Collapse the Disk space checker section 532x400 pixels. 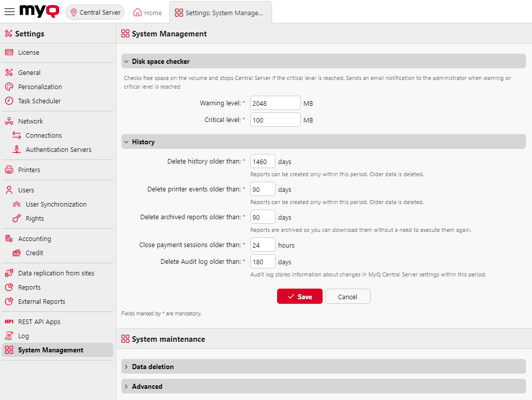126,61
